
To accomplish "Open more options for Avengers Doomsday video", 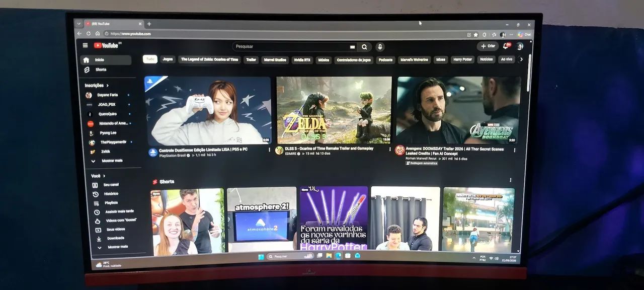I will click(514, 150).
